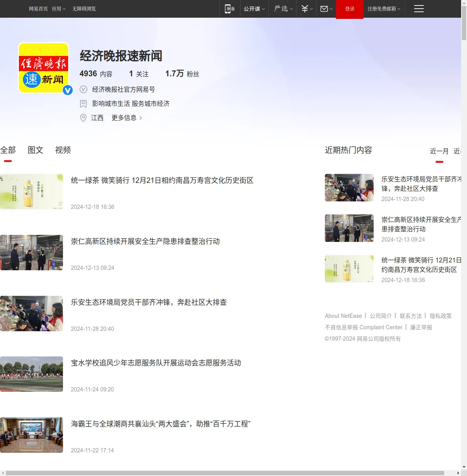This screenshot has height=476, width=467.
Task: Open the 廉正举报 link
Action: [x=421, y=327]
